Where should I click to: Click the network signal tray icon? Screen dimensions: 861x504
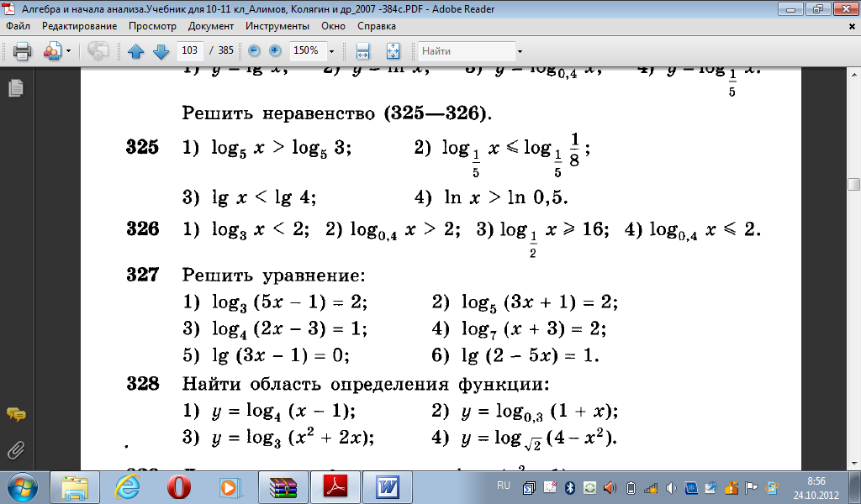pyautogui.click(x=651, y=487)
